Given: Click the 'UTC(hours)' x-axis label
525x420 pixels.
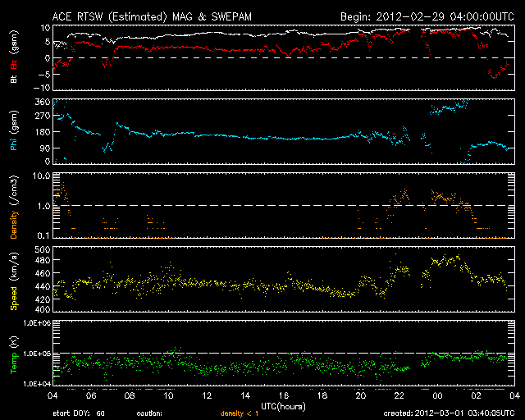Looking at the screenshot, I should (283, 407).
